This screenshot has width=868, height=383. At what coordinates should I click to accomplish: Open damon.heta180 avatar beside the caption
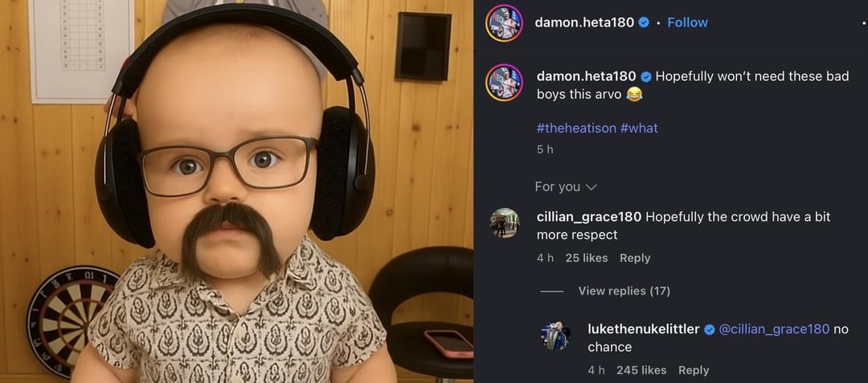(504, 83)
